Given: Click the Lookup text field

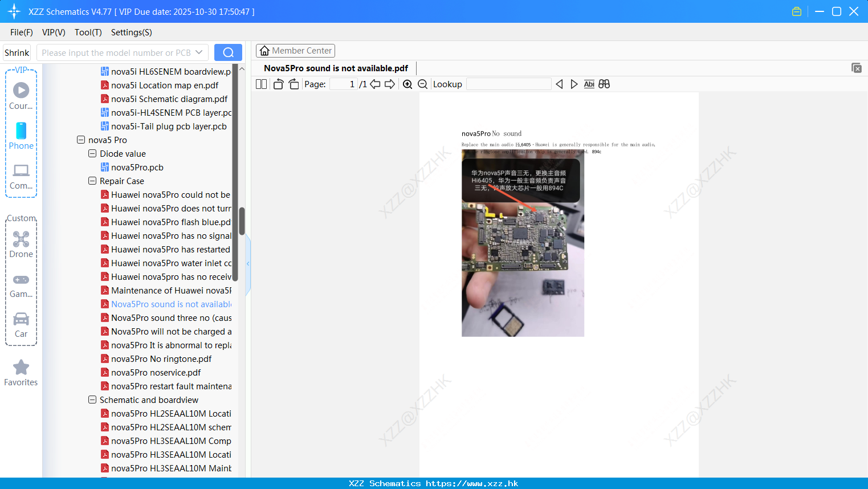Looking at the screenshot, I should point(508,84).
